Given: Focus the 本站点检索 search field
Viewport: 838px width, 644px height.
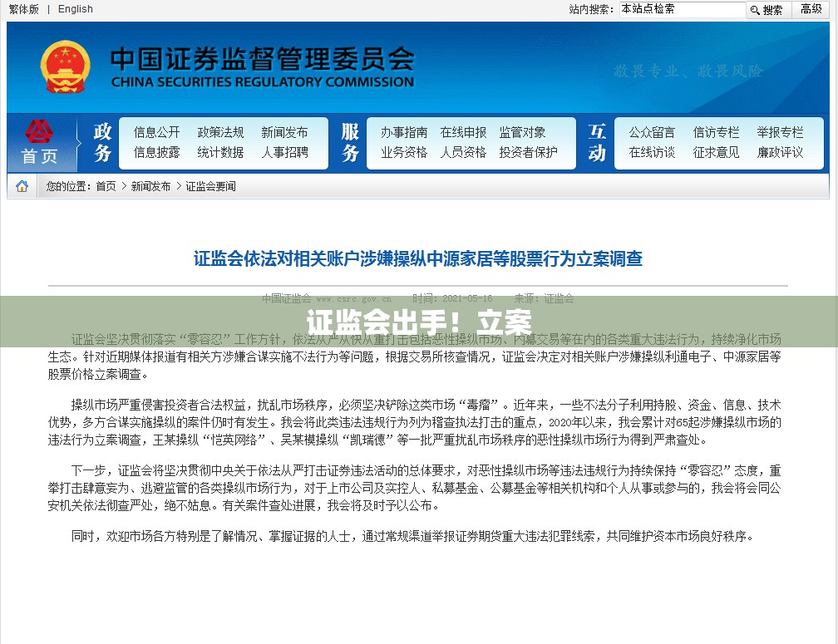Looking at the screenshot, I should point(682,9).
